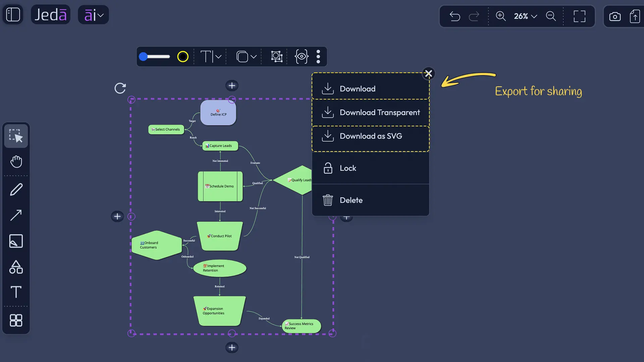
Task: Open the 26% zoom level dropdown
Action: click(x=526, y=16)
